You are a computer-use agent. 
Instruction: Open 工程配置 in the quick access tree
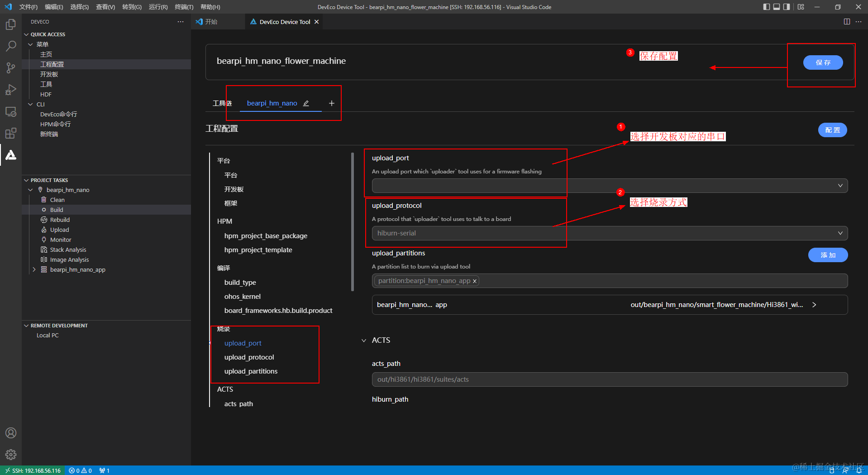click(52, 64)
